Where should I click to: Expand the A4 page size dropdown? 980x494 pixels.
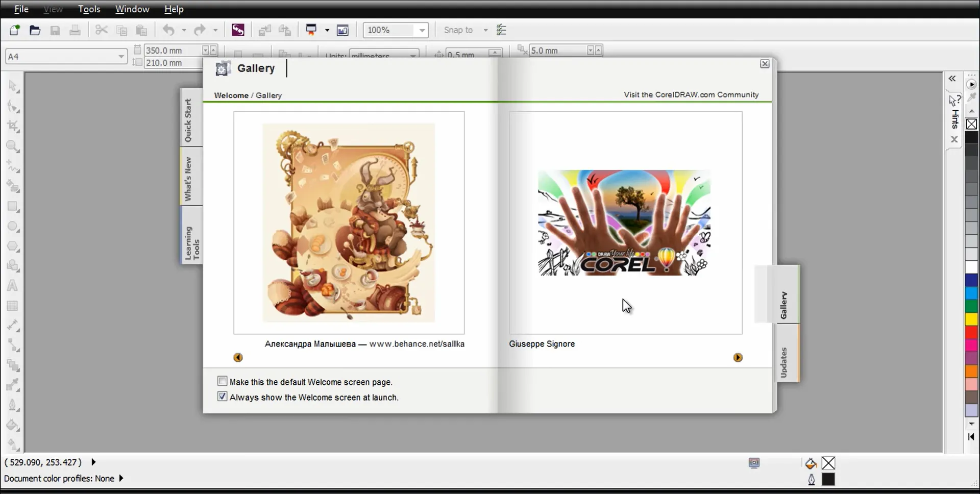point(121,57)
